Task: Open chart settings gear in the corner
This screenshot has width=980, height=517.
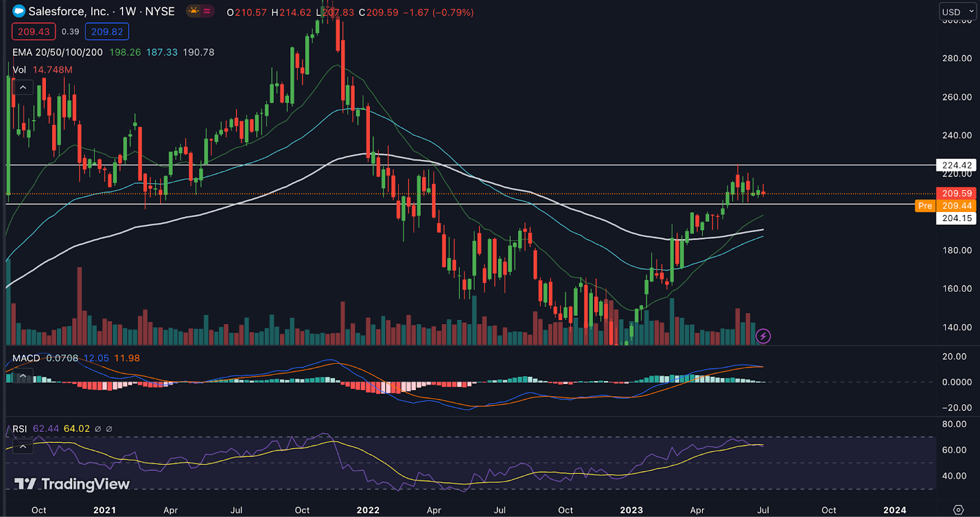Action: click(959, 510)
